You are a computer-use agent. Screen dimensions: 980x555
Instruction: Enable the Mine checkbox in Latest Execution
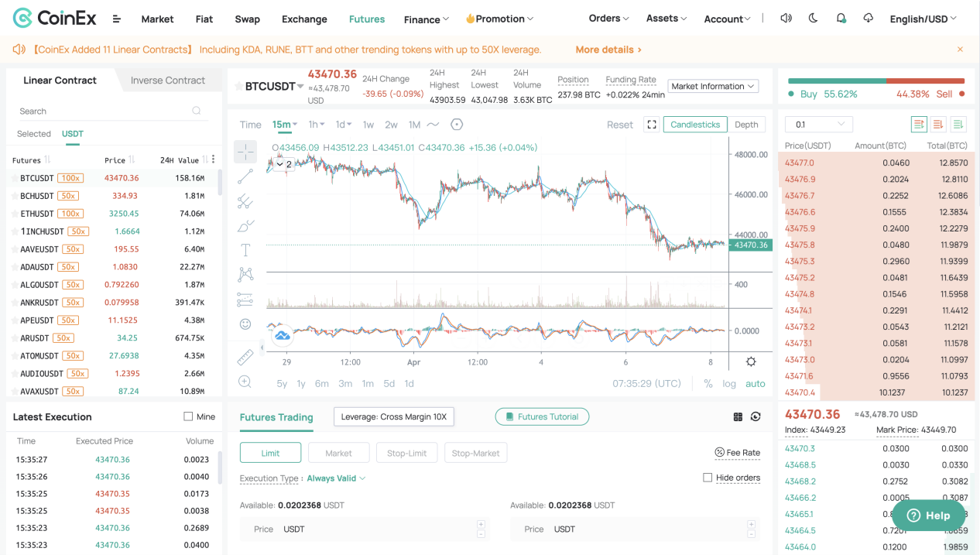[188, 416]
